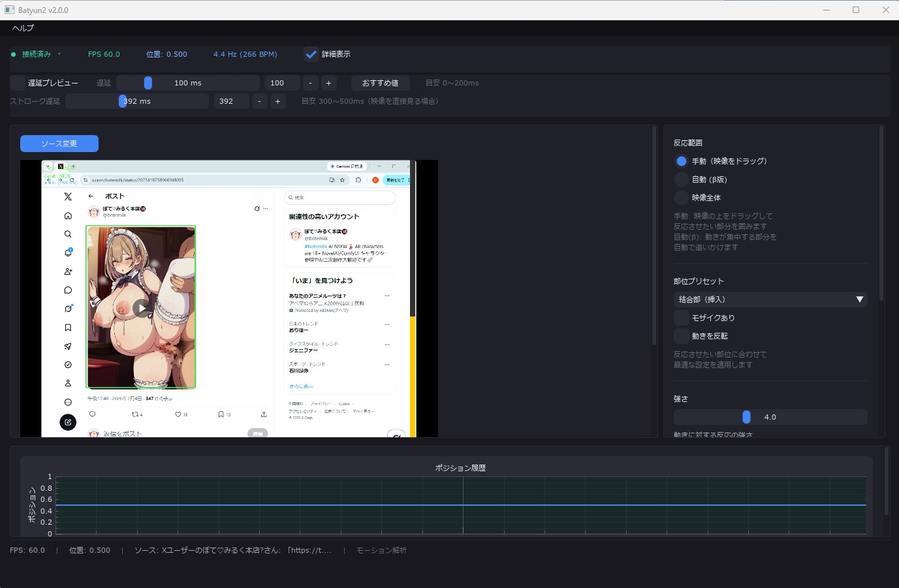Screen dimensions: 899x588
Task: Click the green connection status dot
Action: [x=13, y=54]
